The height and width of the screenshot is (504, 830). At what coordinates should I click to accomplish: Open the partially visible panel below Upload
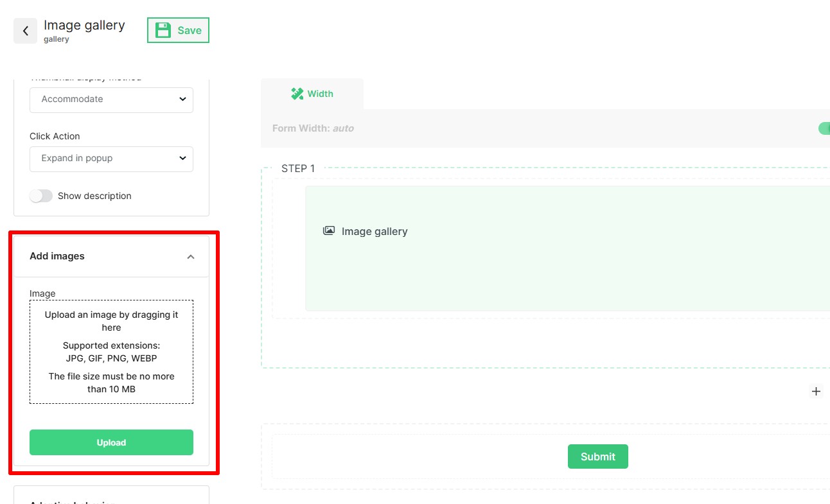(x=111, y=496)
